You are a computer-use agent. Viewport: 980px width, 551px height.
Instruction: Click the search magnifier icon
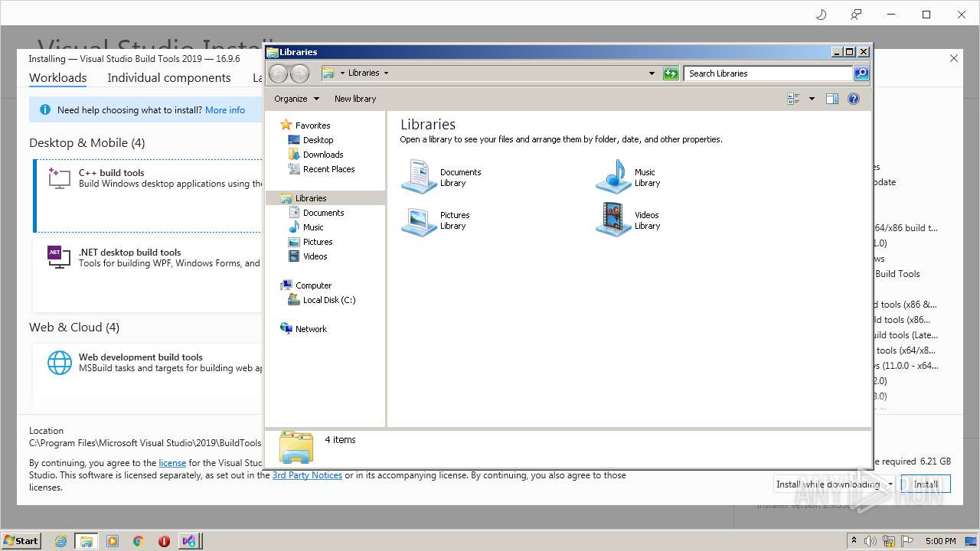point(861,73)
